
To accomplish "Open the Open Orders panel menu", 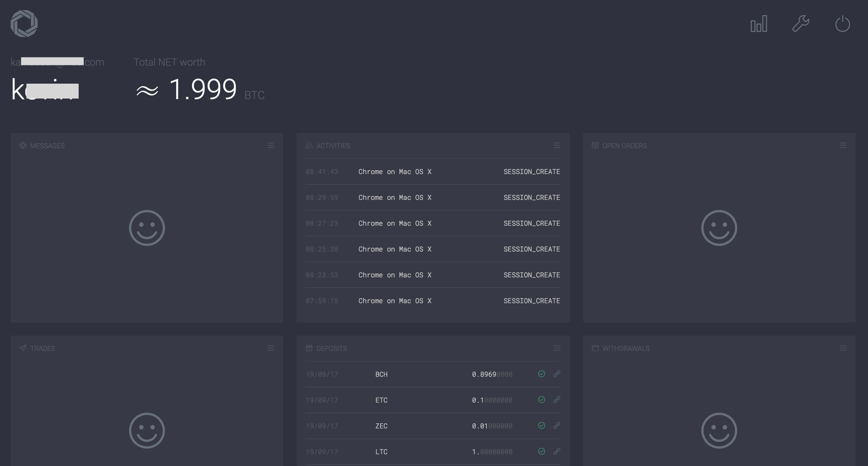I will coord(843,145).
